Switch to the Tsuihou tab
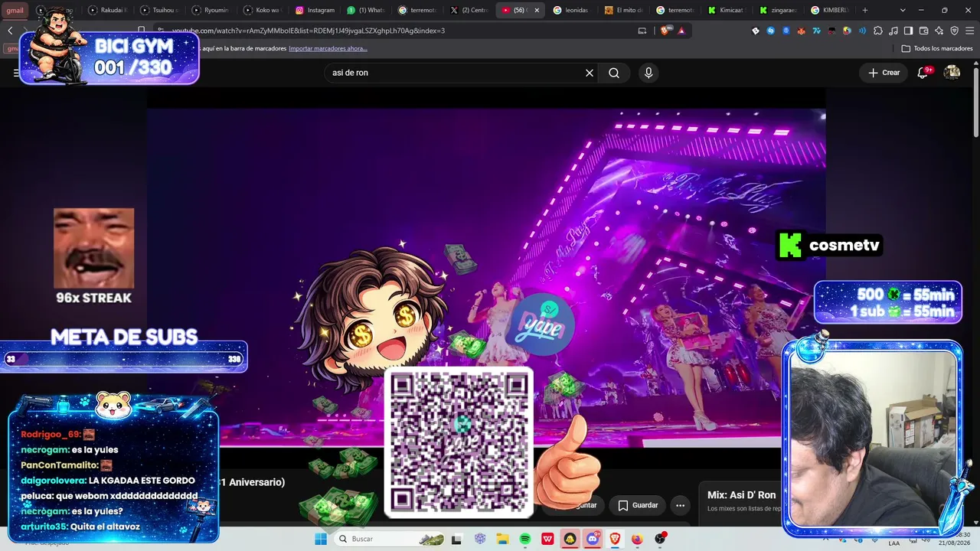Image resolution: width=980 pixels, height=551 pixels. click(159, 10)
